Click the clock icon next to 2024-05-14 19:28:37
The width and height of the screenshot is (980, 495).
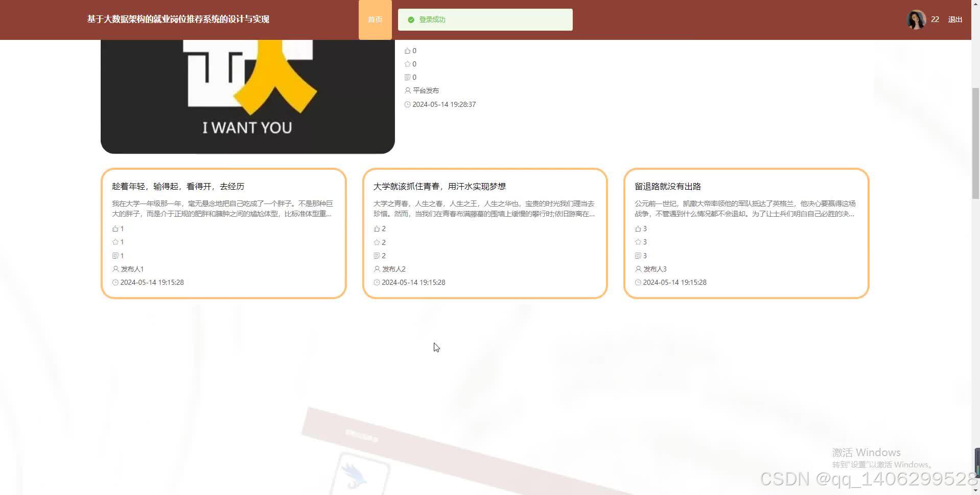407,104
